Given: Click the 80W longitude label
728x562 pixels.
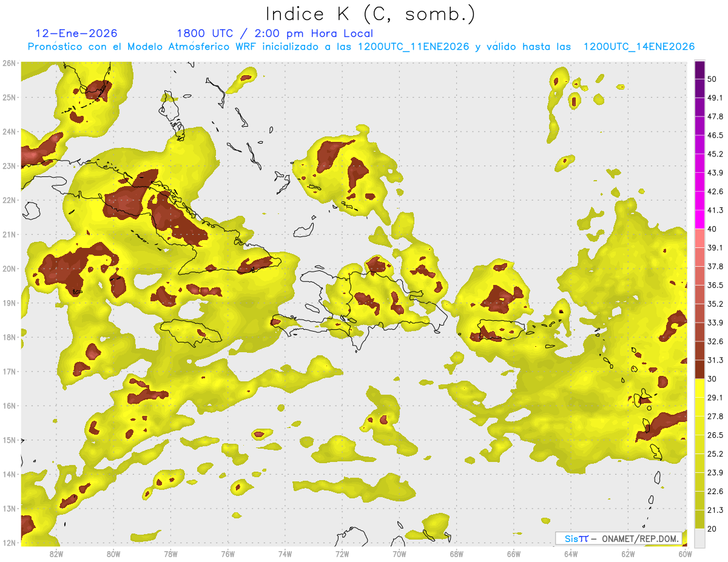Looking at the screenshot, I should tap(113, 554).
